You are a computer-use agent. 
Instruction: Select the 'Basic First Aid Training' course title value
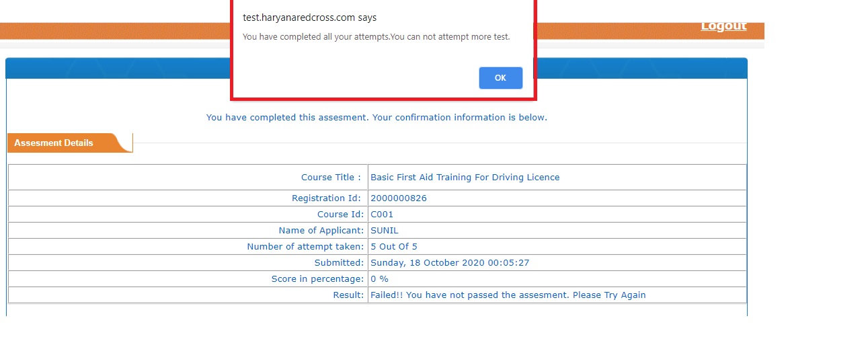[465, 178]
